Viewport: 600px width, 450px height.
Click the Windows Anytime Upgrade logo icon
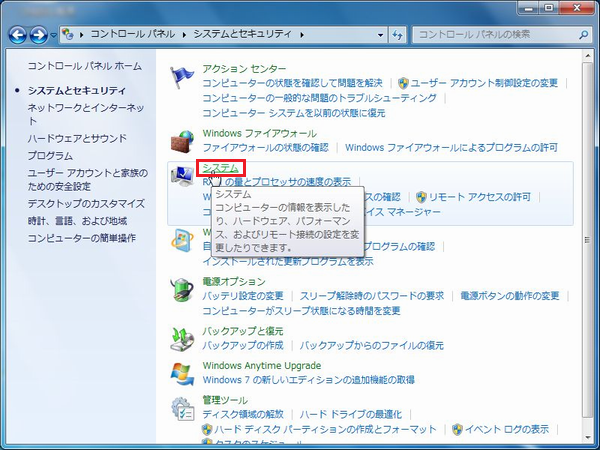[182, 374]
